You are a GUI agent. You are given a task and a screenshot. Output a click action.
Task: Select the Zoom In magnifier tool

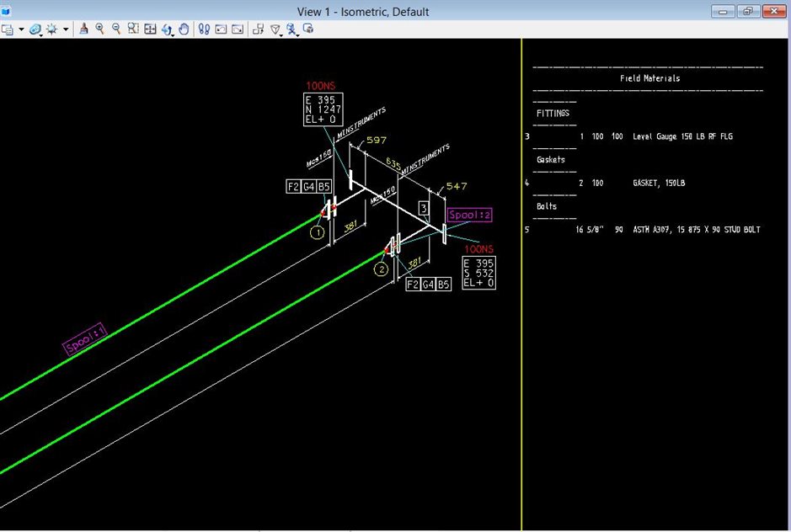(100, 29)
